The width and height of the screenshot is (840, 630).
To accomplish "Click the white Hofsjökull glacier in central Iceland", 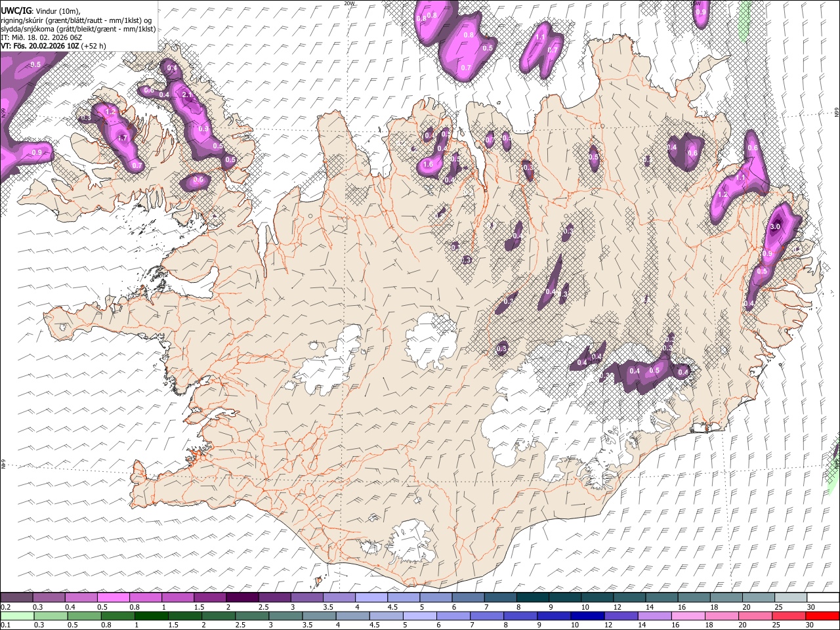I will (430, 340).
